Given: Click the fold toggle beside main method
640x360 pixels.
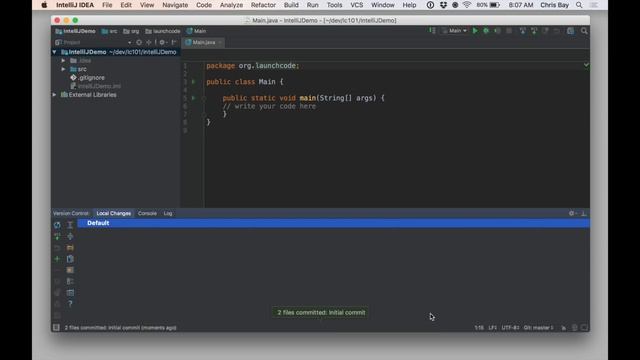Looking at the screenshot, I should click(204, 98).
